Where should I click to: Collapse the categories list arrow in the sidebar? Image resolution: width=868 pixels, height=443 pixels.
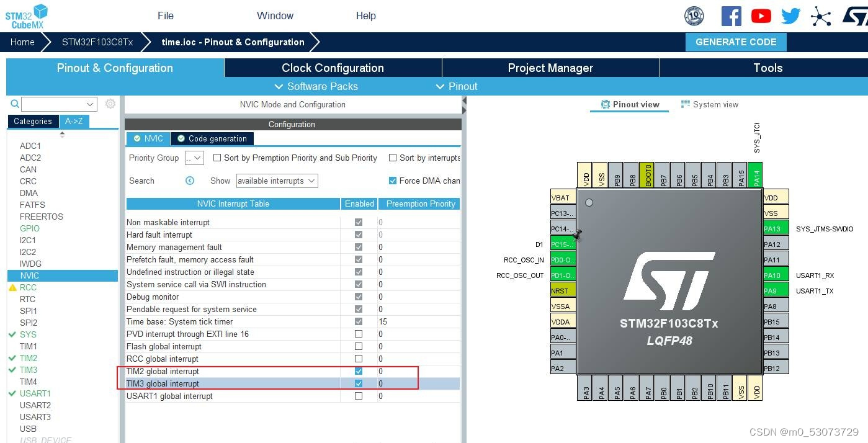62,134
